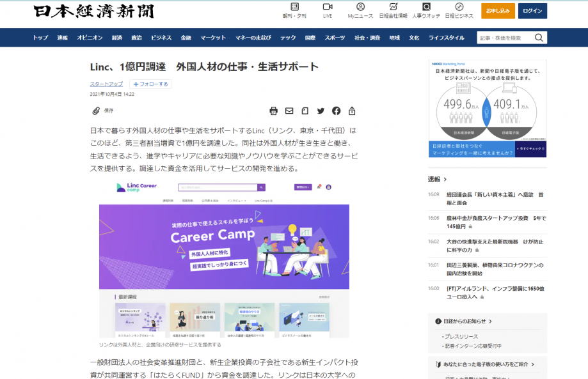This screenshot has height=379, width=588.
Task: Open the 経済 navigation item
Action: click(116, 38)
